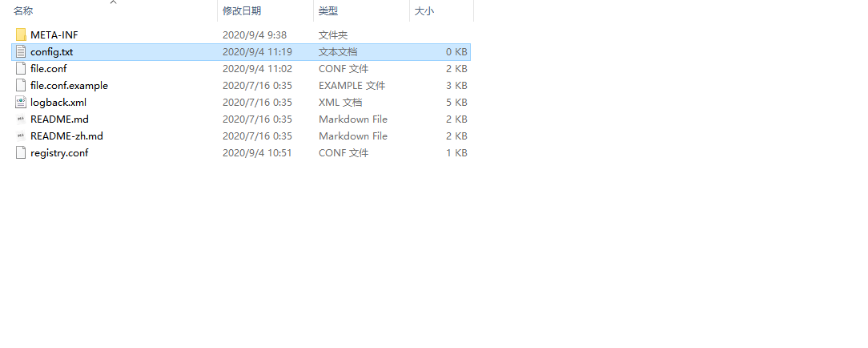Click the registry.conf file icon

pyautogui.click(x=21, y=153)
